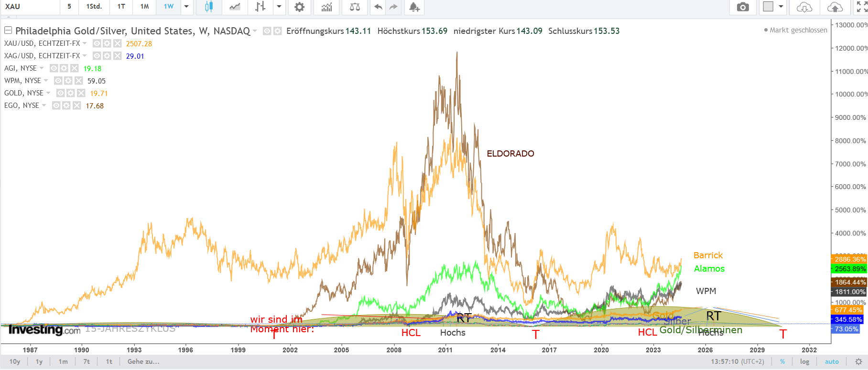Viewport: 868px width, 370px height.
Task: Set range to 7t
Action: [x=87, y=361]
